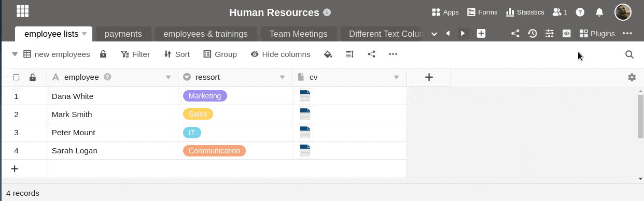Image resolution: width=644 pixels, height=201 pixels.
Task: Open Dana White's cv file
Action: click(305, 95)
